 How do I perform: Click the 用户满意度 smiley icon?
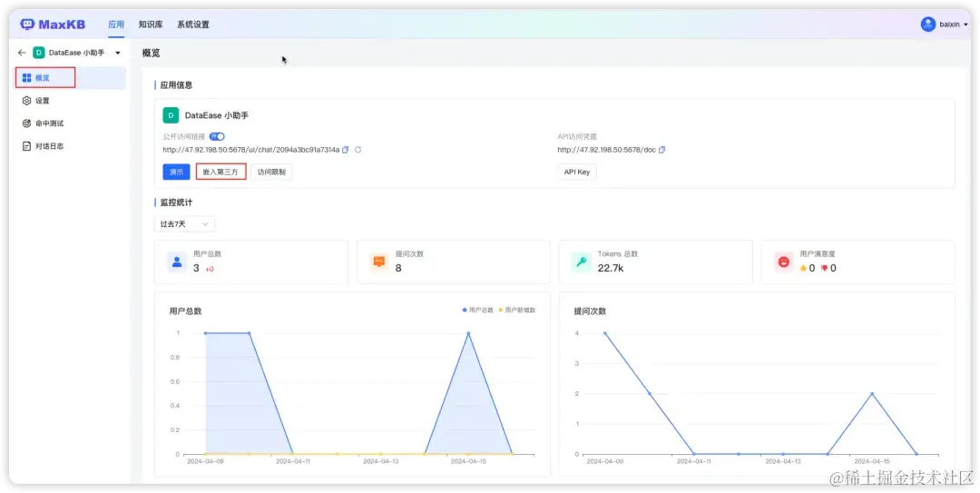(784, 261)
